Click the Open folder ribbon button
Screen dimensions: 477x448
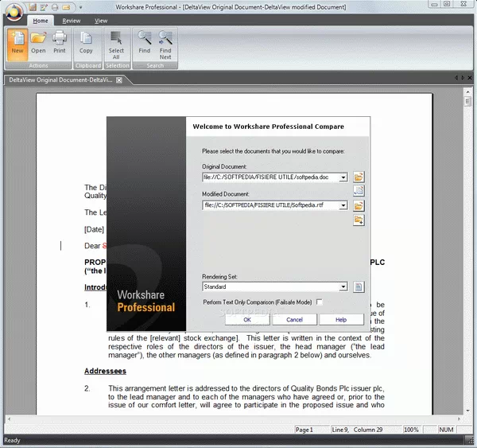pyautogui.click(x=38, y=43)
